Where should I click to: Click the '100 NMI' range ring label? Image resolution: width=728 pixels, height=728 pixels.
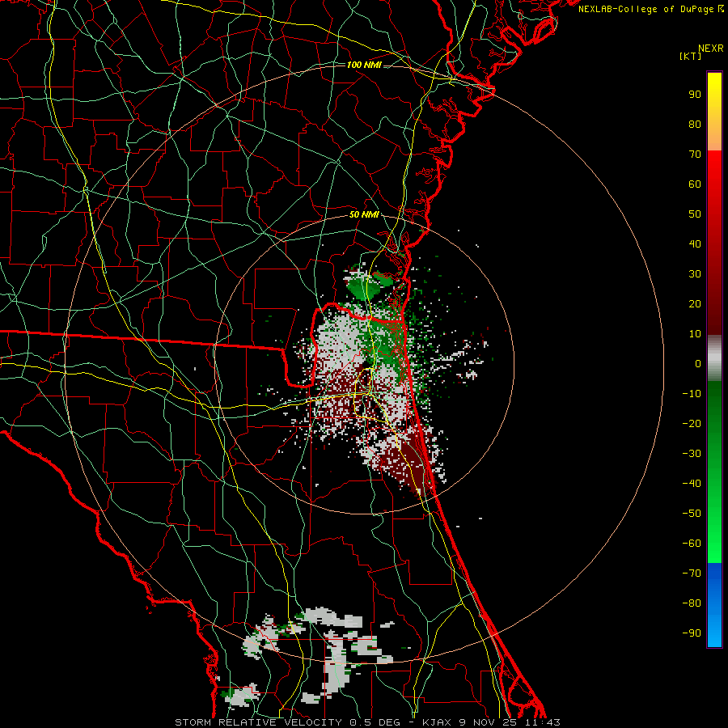click(x=364, y=65)
